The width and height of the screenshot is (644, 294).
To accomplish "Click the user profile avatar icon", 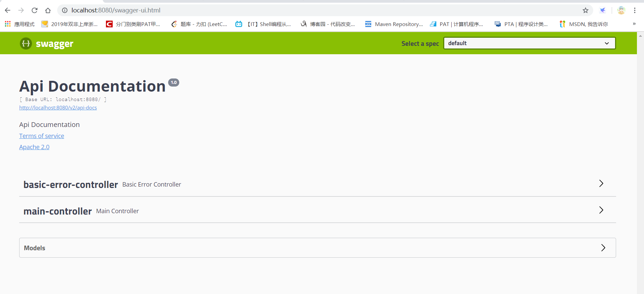I will [621, 10].
